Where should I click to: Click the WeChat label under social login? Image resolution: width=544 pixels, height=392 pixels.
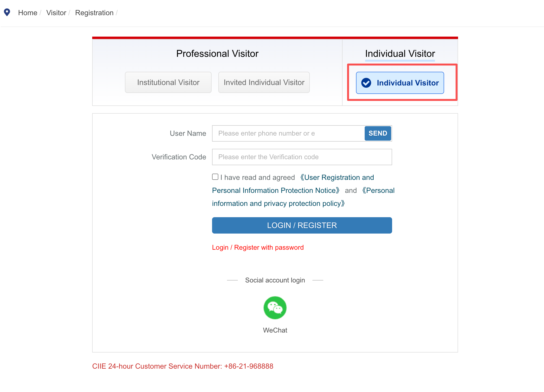pyautogui.click(x=275, y=330)
